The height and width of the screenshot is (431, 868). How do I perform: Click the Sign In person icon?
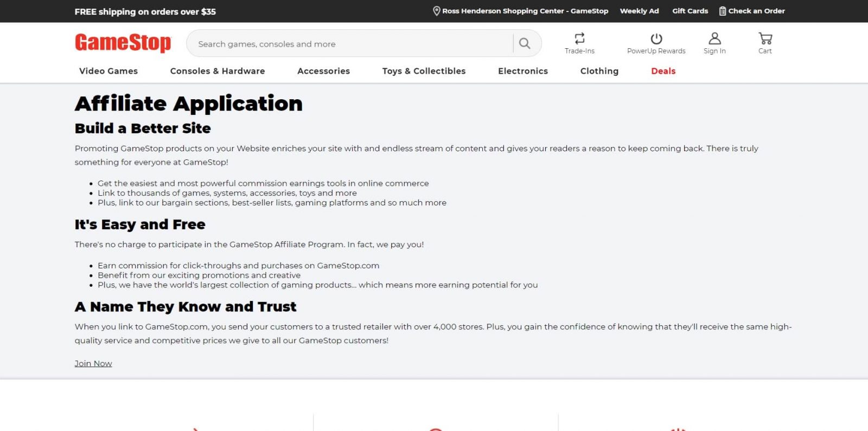click(714, 38)
